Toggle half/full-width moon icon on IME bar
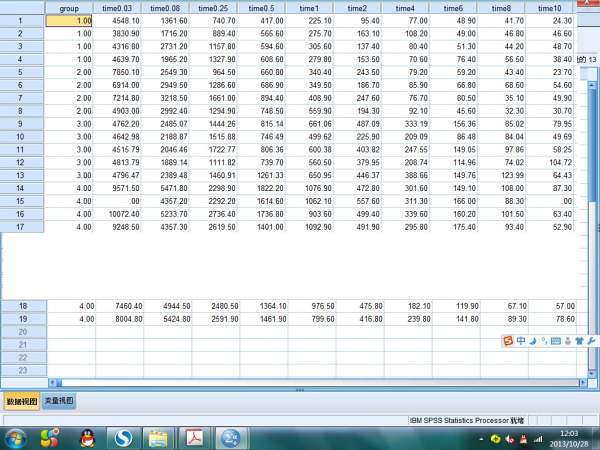 tap(533, 341)
